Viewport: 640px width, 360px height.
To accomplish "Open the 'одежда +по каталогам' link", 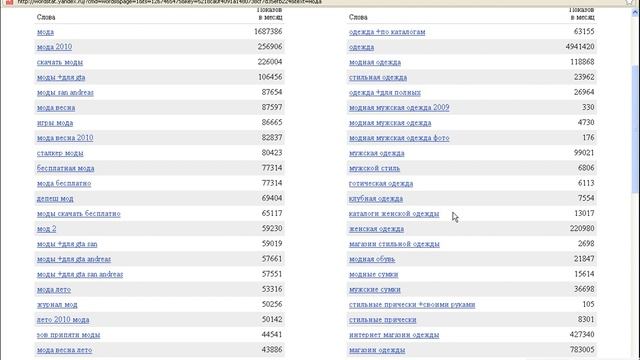I will click(x=387, y=32).
